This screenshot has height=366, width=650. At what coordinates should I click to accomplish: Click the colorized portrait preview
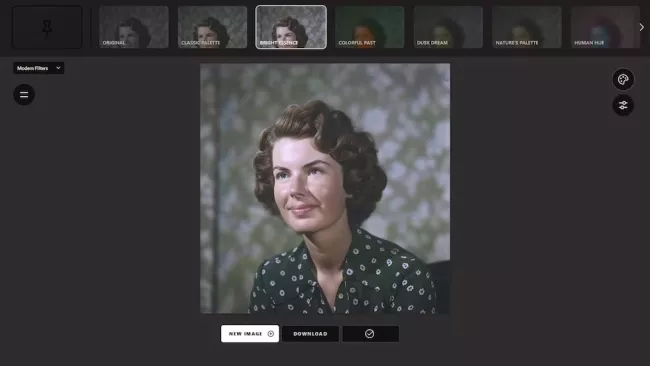point(325,189)
